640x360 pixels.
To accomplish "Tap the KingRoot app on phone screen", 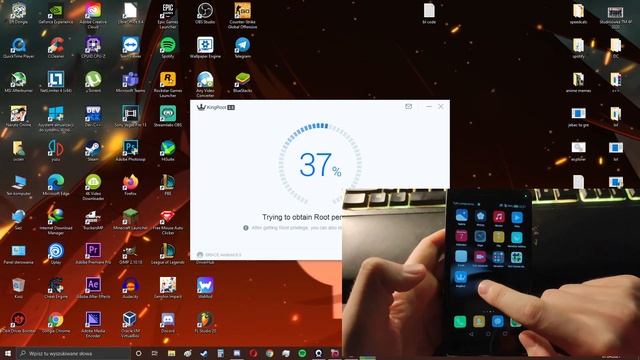I will (x=460, y=278).
